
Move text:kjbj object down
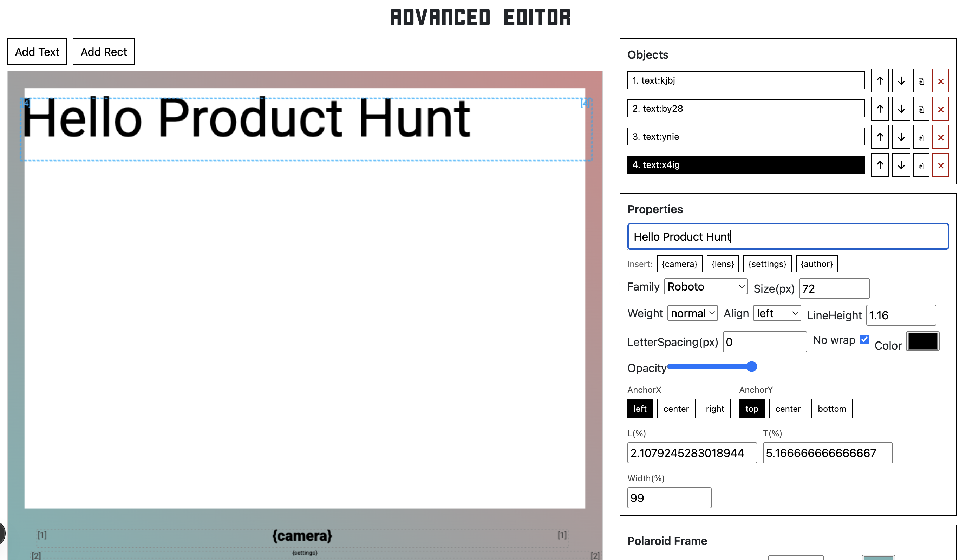[901, 80]
